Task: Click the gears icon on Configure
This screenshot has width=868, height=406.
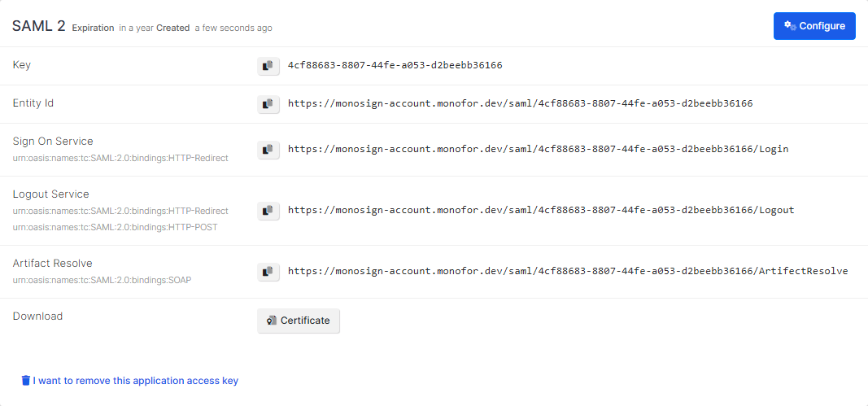Action: coord(789,26)
